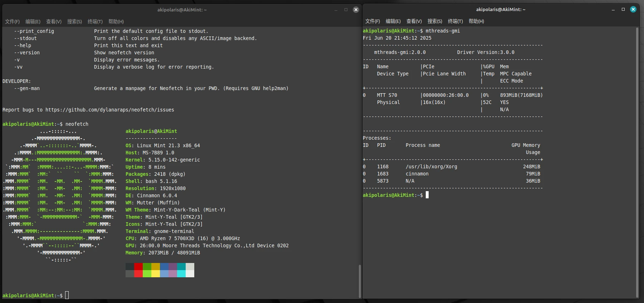Viewport: 644px width, 303px height.
Task: Click the '--print_config' option text
Action: [34, 31]
